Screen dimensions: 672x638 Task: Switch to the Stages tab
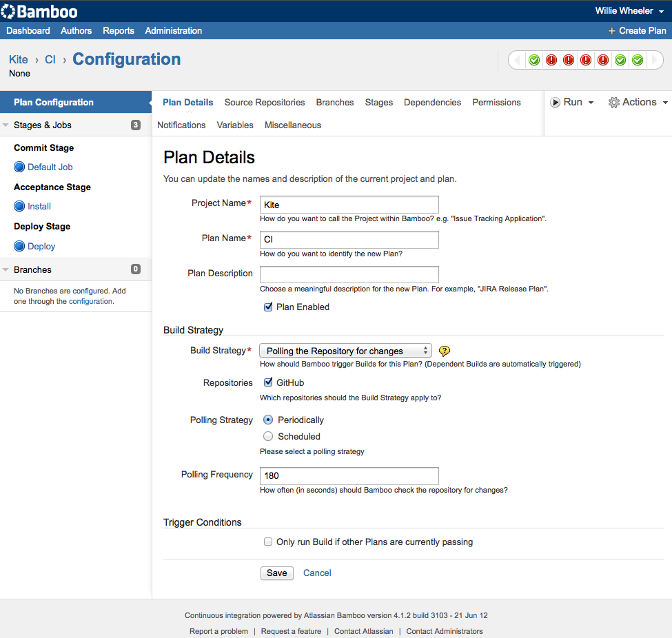pyautogui.click(x=379, y=103)
